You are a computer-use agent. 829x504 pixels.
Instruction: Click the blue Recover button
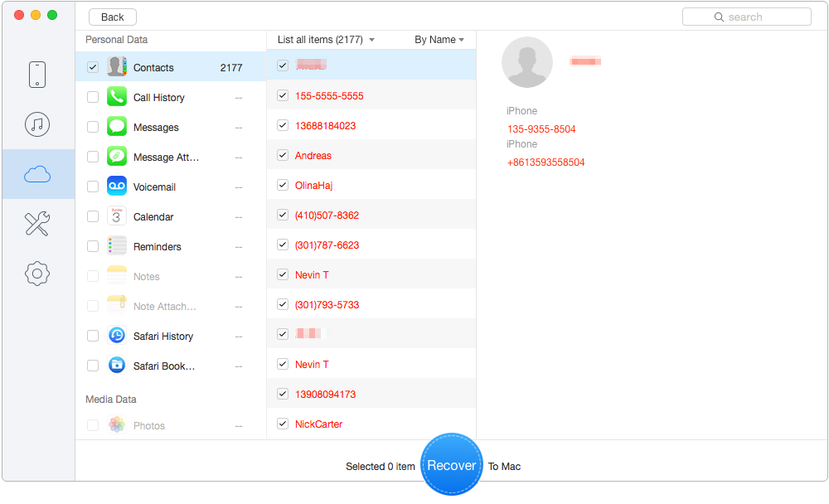[452, 465]
